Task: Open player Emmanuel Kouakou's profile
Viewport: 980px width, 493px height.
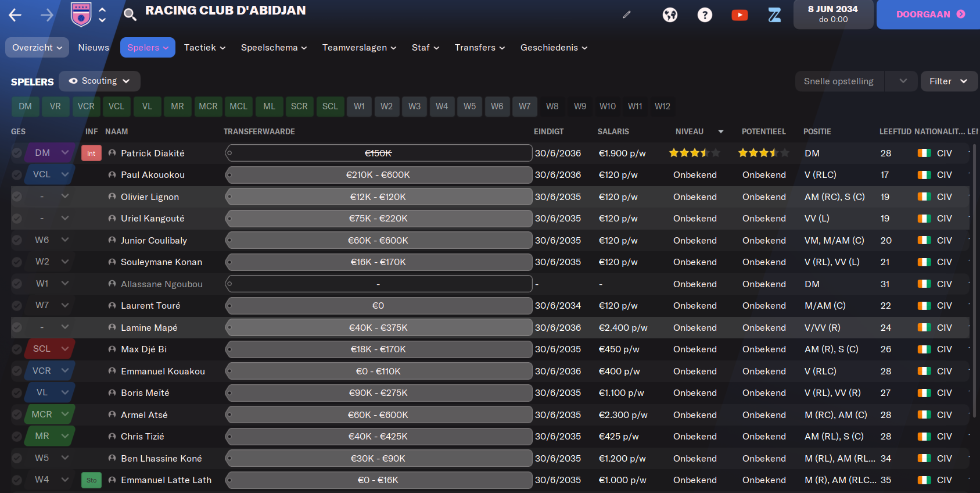Action: point(163,371)
